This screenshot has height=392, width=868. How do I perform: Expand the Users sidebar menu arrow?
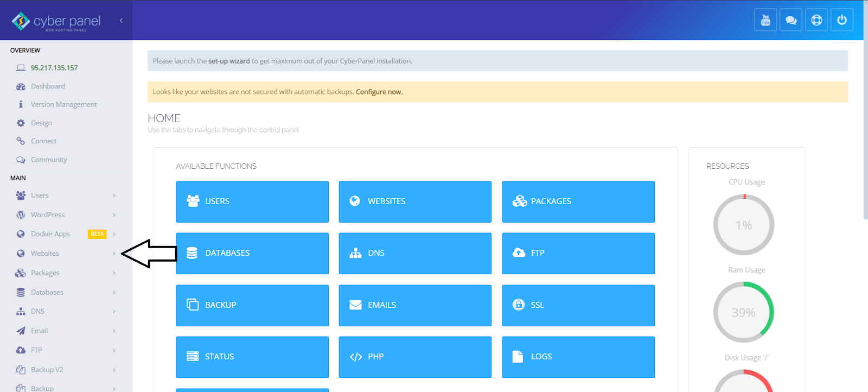(x=114, y=195)
